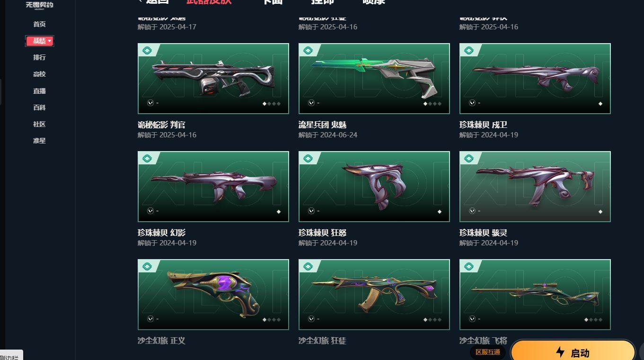Screen dimensions: 644x360
Task: Select the 百科 sidebar entry
Action: [x=40, y=108]
